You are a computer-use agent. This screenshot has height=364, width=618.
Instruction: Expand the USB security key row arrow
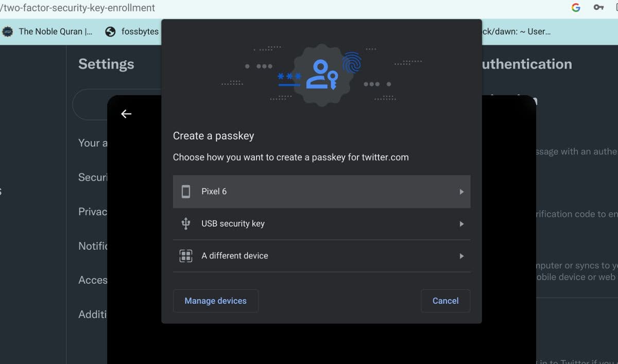point(461,224)
